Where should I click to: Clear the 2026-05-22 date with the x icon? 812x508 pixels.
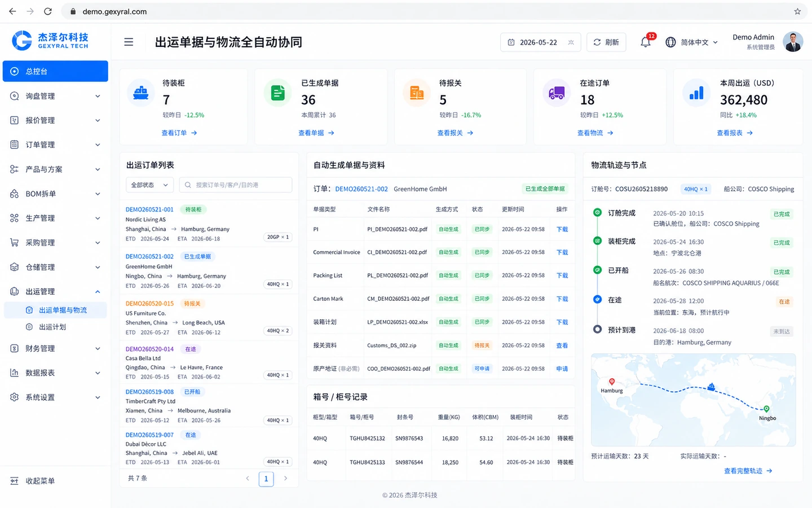571,42
